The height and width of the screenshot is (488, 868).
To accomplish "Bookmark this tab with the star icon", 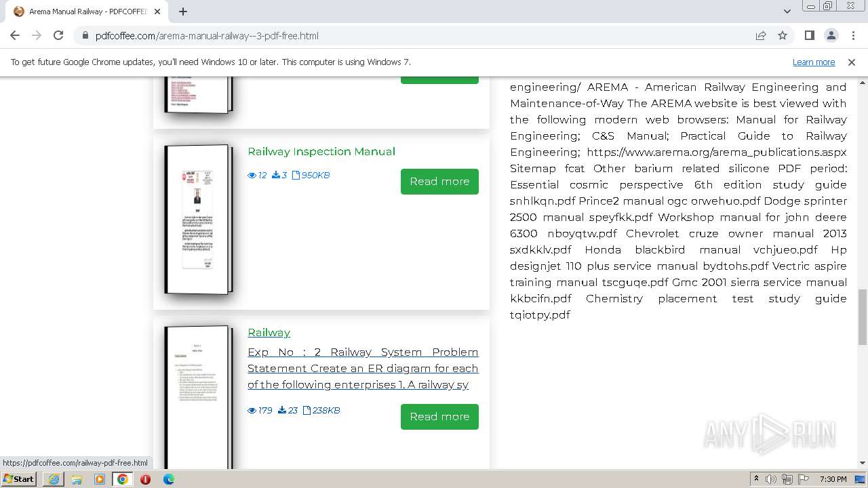I will pyautogui.click(x=783, y=36).
